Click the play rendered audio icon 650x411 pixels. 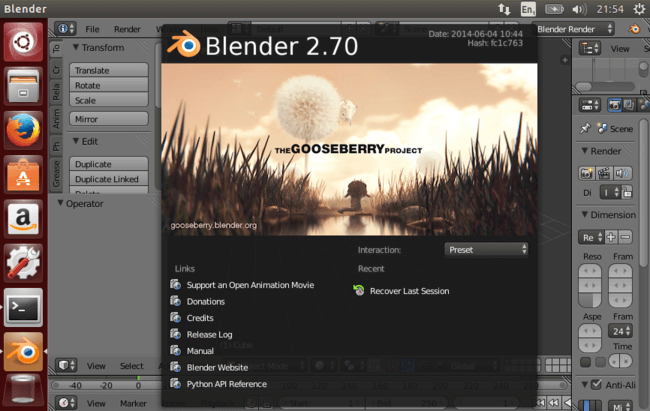(622, 173)
